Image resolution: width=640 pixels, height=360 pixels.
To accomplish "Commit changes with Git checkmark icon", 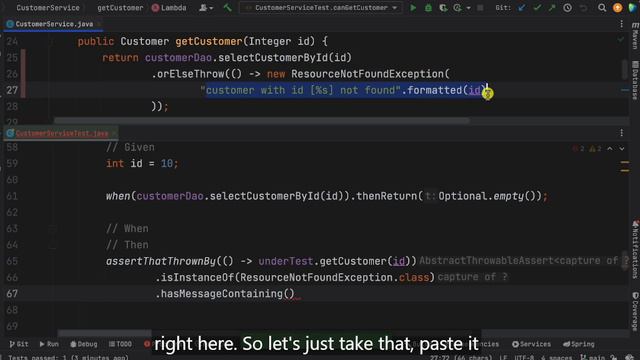I will [x=537, y=8].
